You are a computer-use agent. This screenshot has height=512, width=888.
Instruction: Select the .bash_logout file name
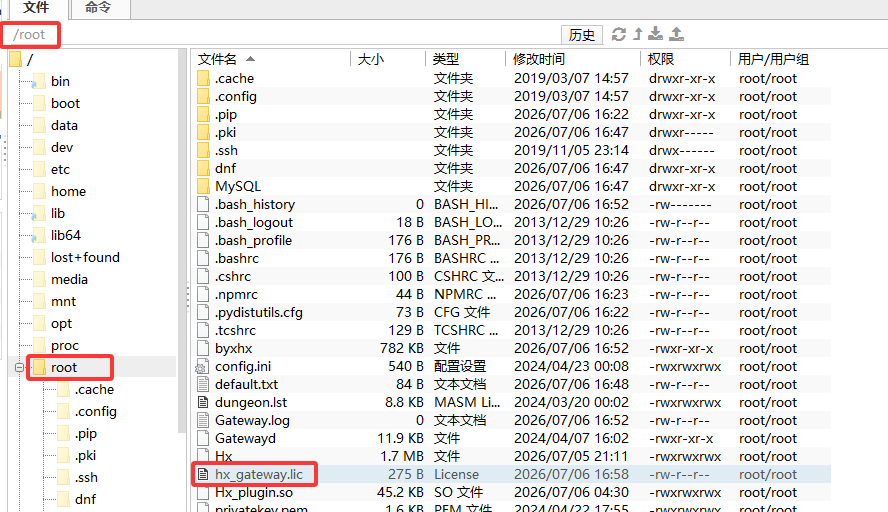(x=254, y=223)
